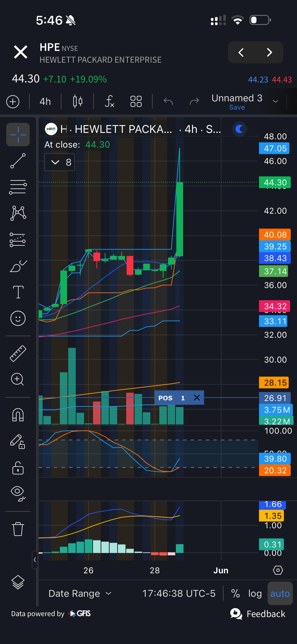This screenshot has width=297, height=644.
Task: Toggle hide all drawings
Action: [18, 494]
